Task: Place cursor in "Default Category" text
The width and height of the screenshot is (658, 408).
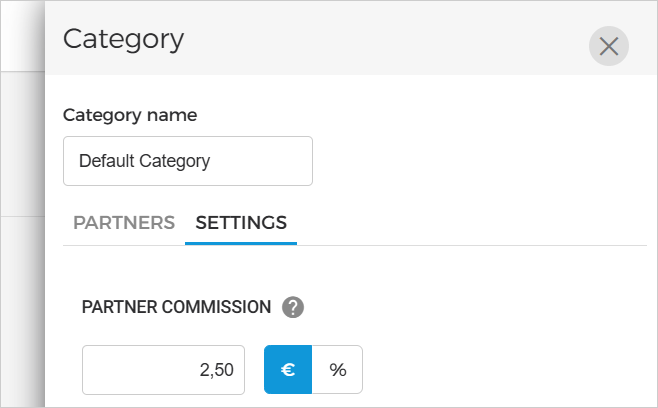Action: 144,161
